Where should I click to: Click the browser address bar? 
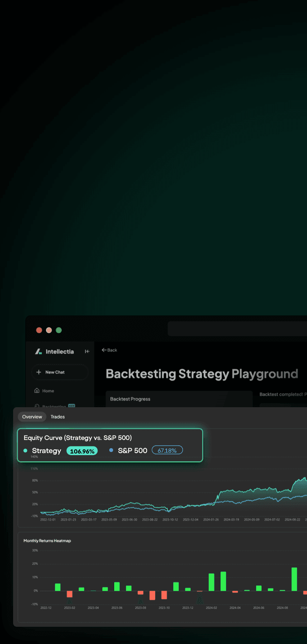237,329
